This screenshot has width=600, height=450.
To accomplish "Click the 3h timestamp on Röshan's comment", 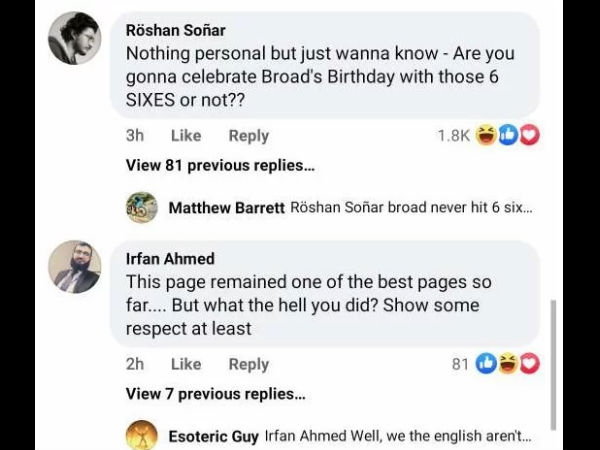I will pos(135,136).
